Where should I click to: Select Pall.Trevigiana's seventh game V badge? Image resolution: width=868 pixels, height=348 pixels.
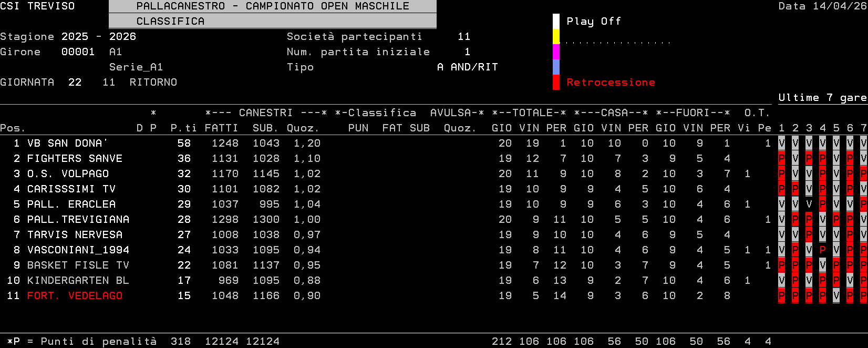pyautogui.click(x=863, y=220)
